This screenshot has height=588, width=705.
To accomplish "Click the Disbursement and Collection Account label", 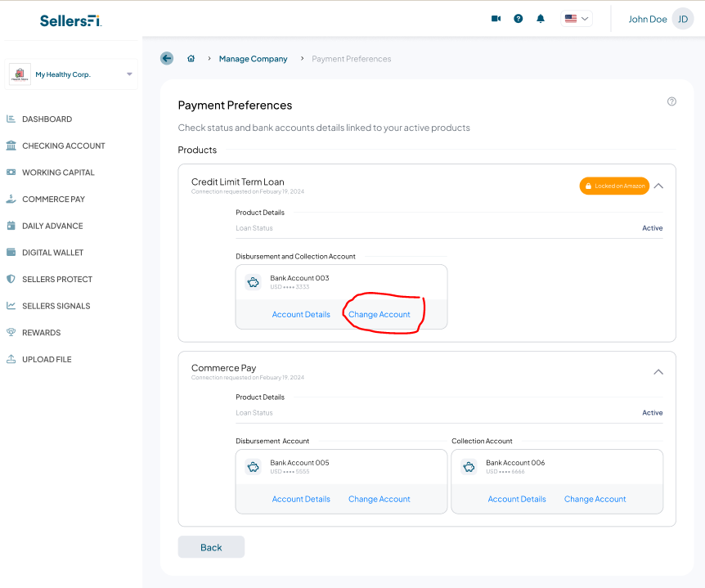I will pos(295,256).
